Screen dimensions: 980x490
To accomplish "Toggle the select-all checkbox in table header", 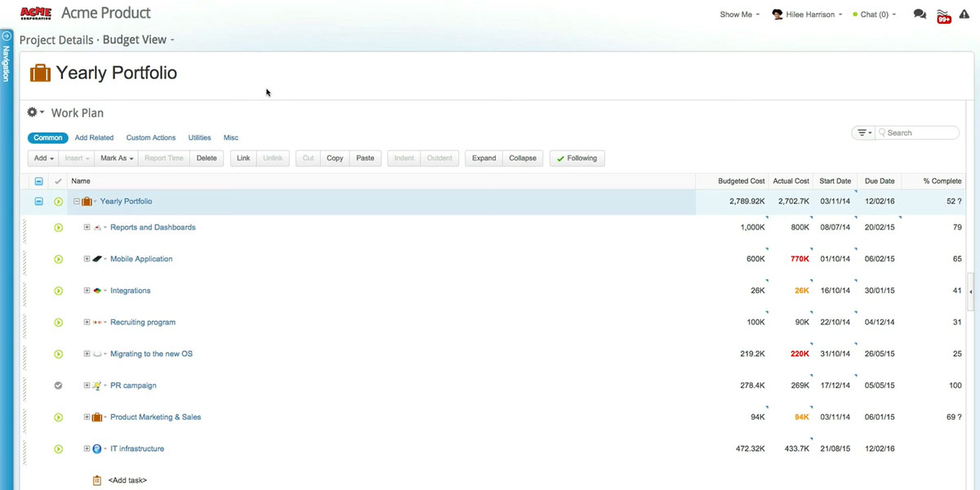I will point(38,180).
